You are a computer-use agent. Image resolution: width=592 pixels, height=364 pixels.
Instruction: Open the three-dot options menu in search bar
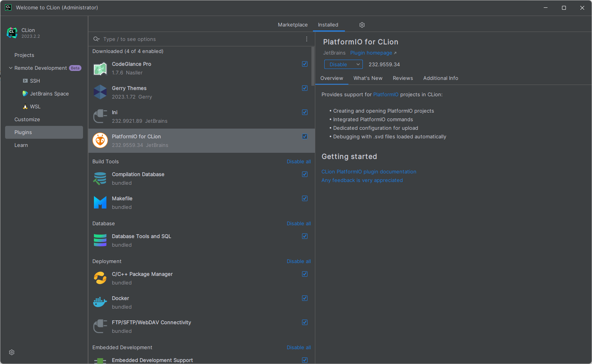307,39
